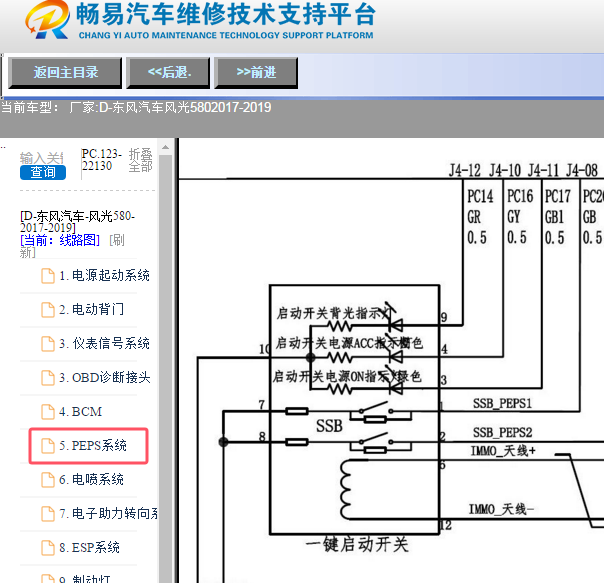Go back with the <<后退 button
Screen dimensions: 604x583
tap(168, 72)
